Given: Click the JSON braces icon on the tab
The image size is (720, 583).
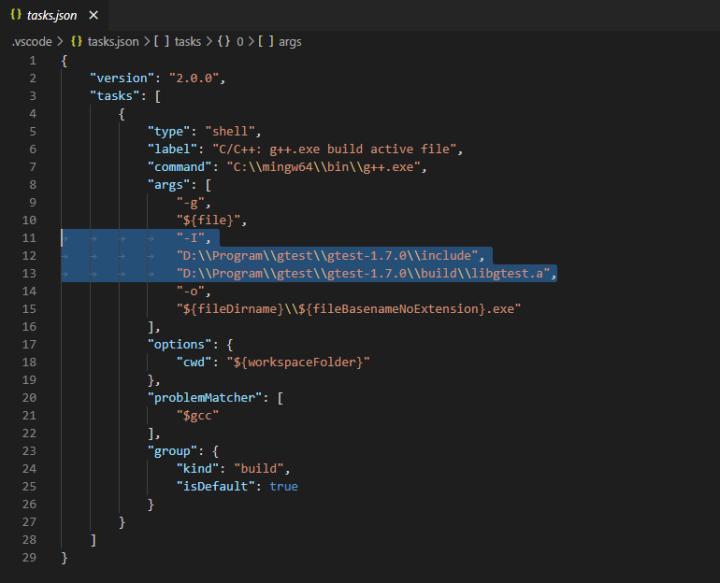Looking at the screenshot, I should click(17, 16).
